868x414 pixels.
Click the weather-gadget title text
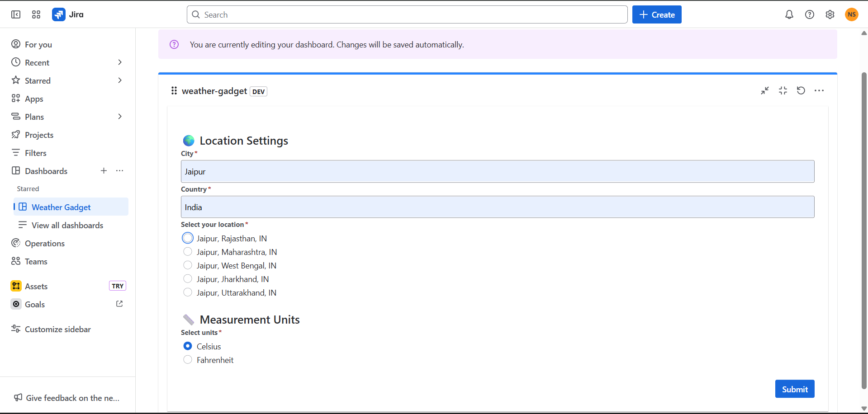tap(214, 91)
